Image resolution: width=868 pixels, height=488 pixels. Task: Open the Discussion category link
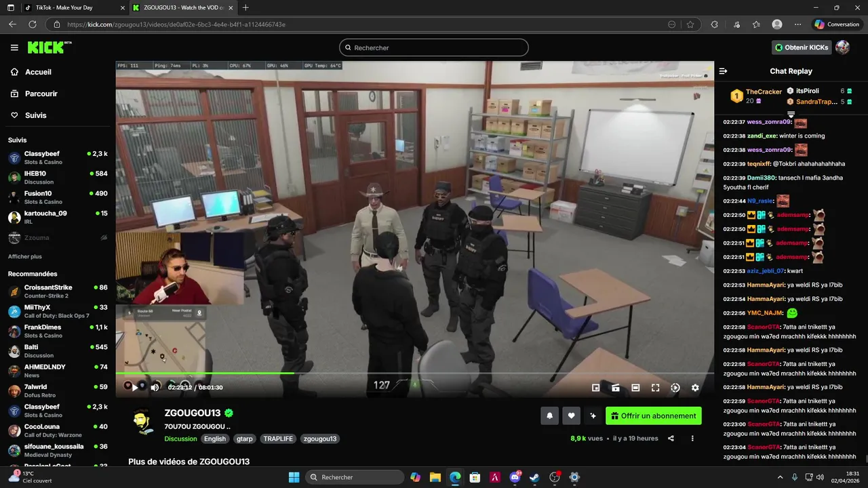point(180,439)
